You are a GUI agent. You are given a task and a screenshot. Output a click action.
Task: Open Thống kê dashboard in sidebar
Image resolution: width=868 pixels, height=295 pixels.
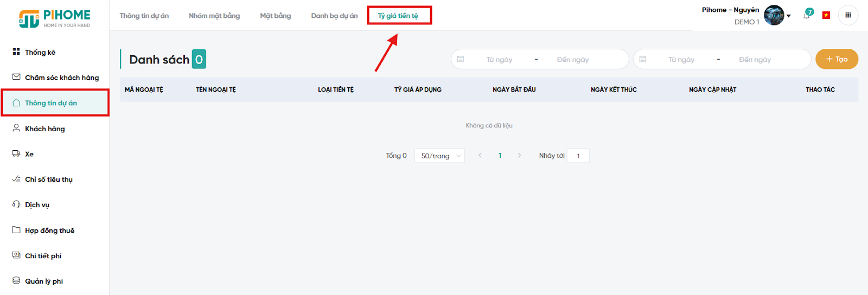40,52
